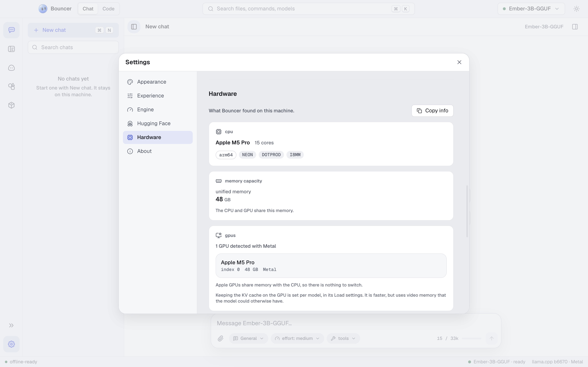Expand the tools dropdown
The image size is (588, 367).
[343, 338]
